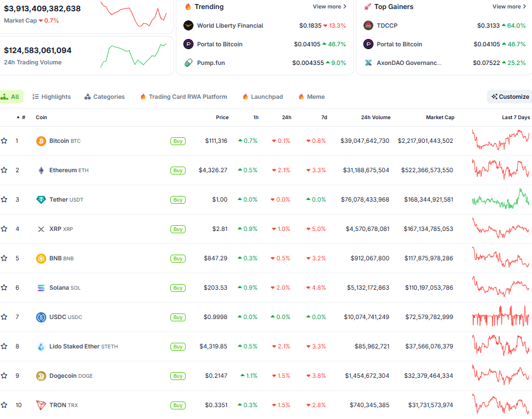This screenshot has height=419, width=532.
Task: Click the rank sort arrow above the # column
Action: pyautogui.click(x=17, y=116)
